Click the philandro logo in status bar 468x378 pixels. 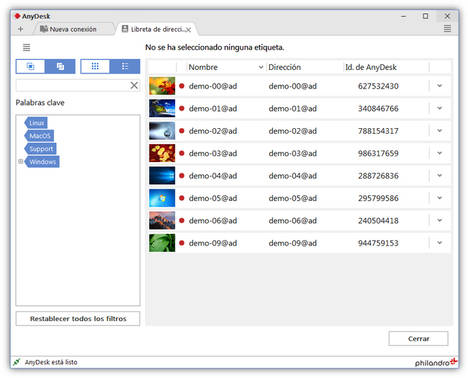tap(436, 362)
